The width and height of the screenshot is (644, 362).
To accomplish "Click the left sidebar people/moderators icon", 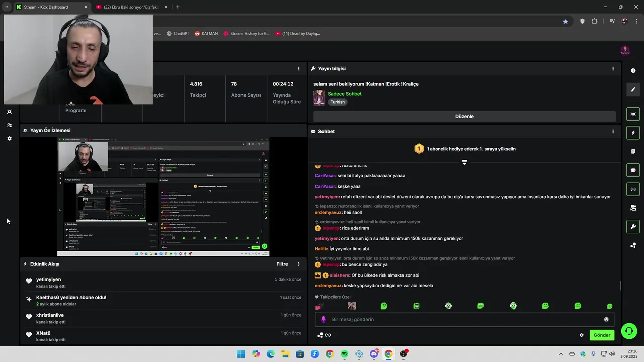I will pos(9,125).
